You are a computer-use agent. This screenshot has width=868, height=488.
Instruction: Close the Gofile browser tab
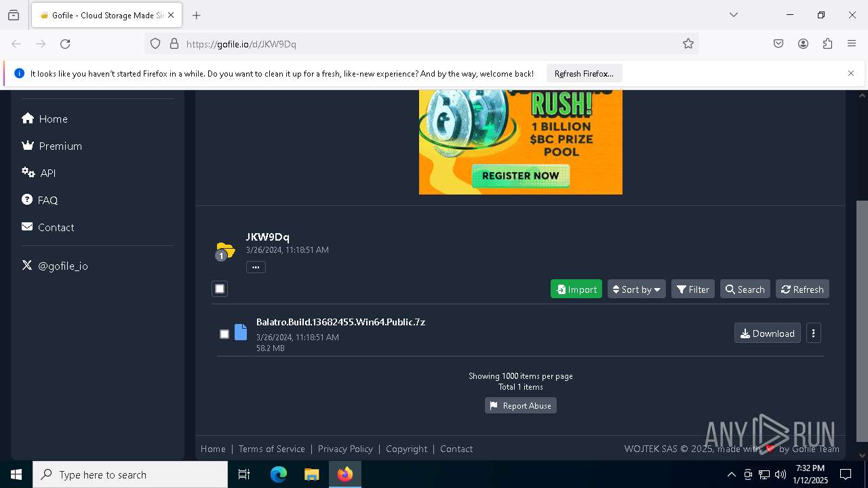tap(172, 15)
